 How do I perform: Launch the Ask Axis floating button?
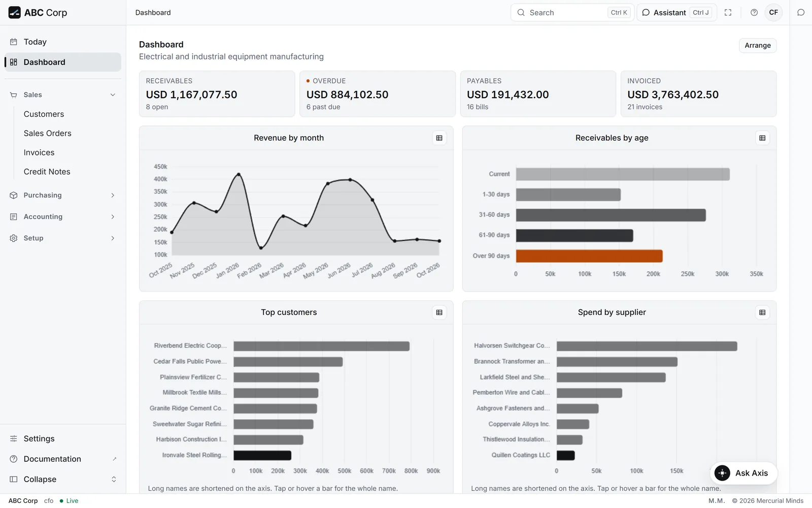coord(743,473)
